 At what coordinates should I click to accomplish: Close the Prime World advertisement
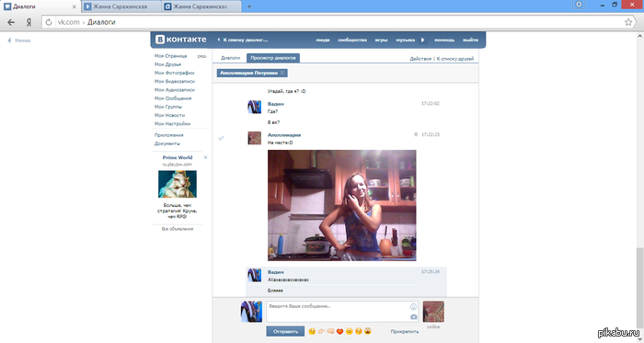tap(206, 157)
